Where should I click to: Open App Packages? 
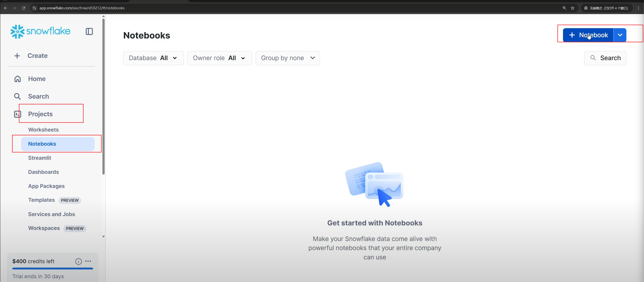46,186
